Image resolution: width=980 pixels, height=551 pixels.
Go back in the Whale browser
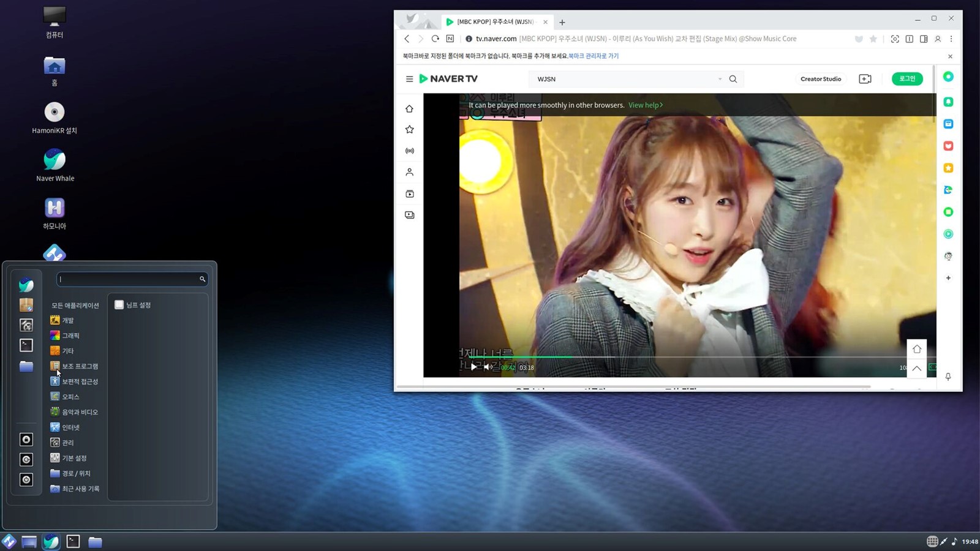tap(407, 39)
